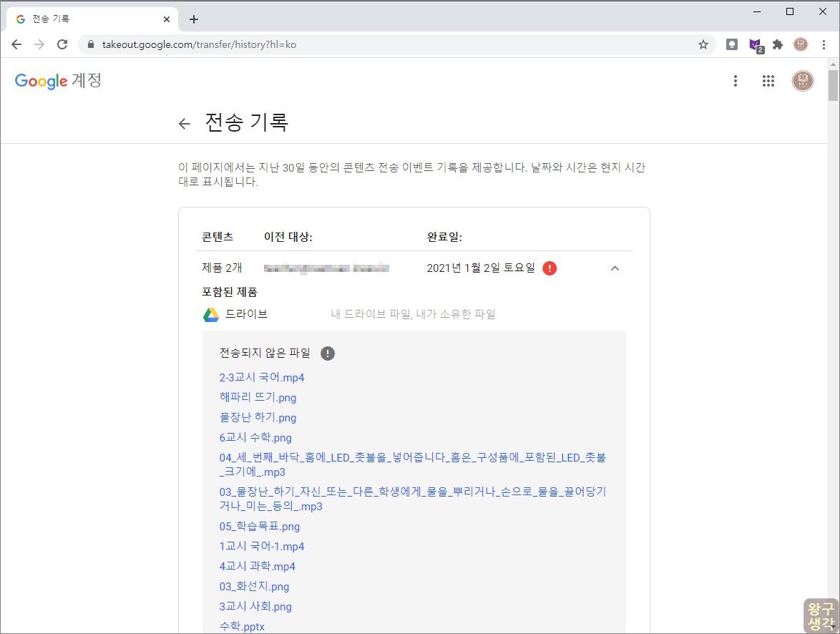Open the dark square extension icon
Image resolution: width=840 pixels, height=634 pixels.
point(732,44)
